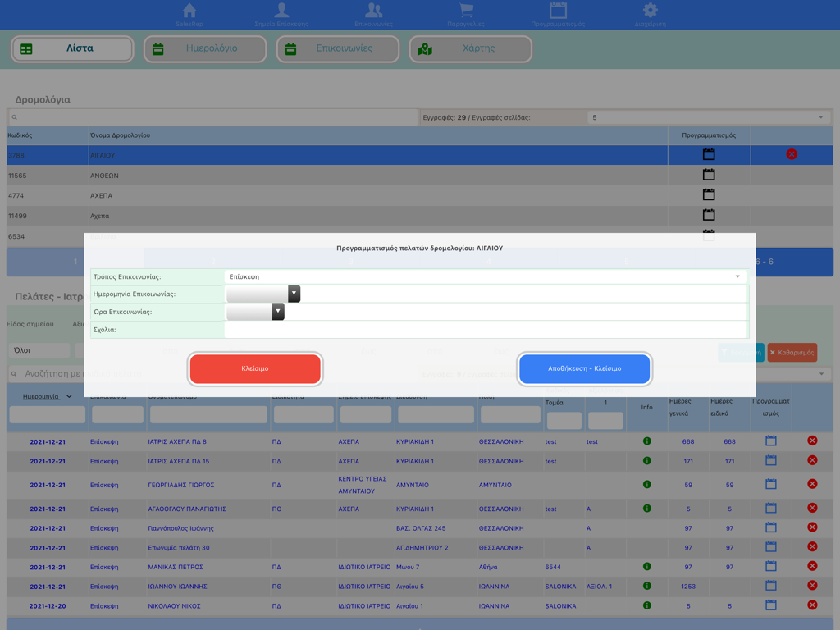Viewport: 840px width, 630px height.
Task: Switch to the Ημερολόγιο tab
Action: point(204,49)
